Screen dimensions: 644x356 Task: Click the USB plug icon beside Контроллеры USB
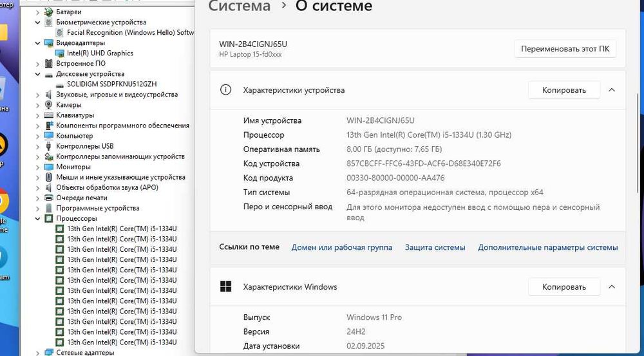pos(49,145)
